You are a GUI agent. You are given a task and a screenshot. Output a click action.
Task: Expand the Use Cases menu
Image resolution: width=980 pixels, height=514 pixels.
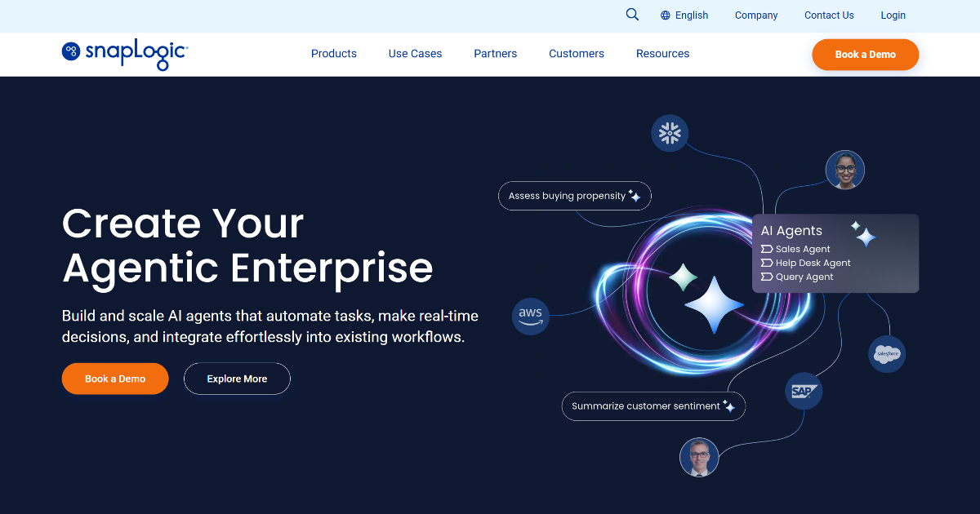(x=415, y=54)
